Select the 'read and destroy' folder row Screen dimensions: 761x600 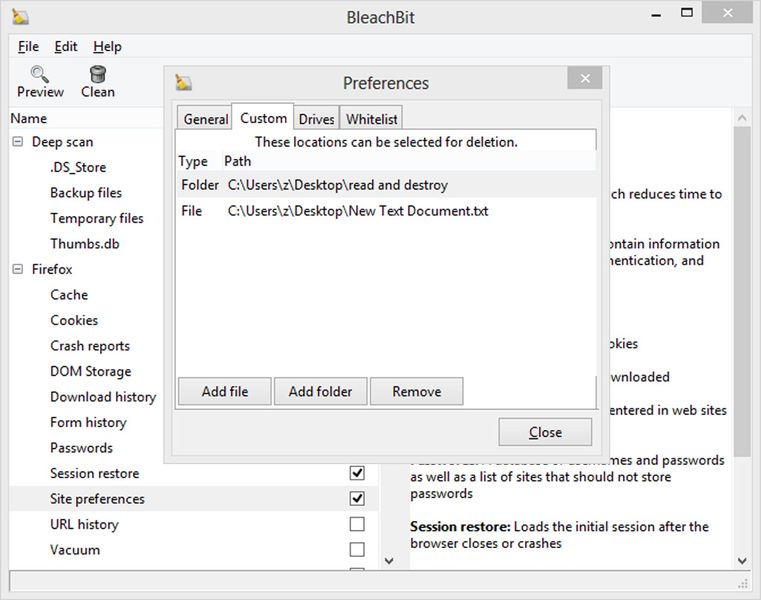(x=386, y=185)
